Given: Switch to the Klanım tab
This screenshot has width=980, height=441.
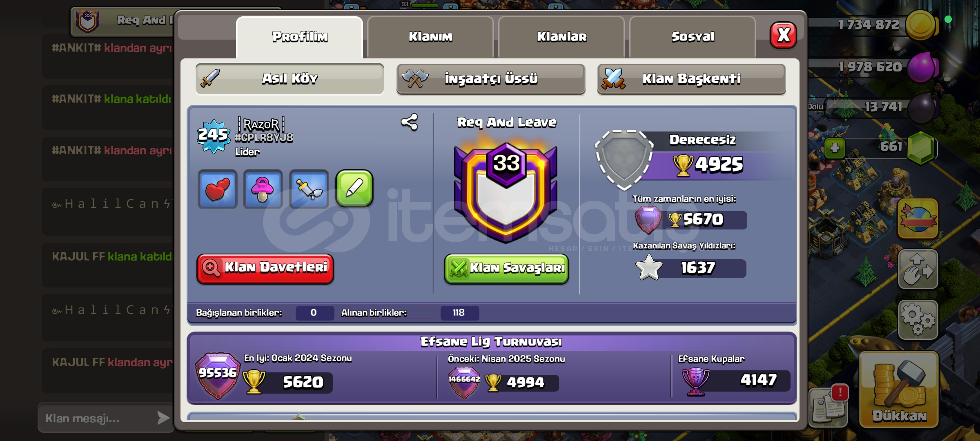Looking at the screenshot, I should 430,37.
